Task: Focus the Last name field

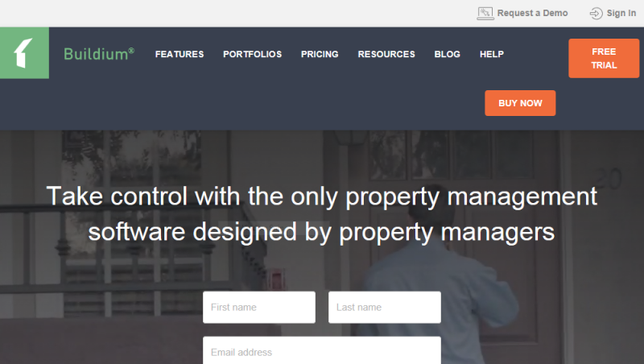Action: click(385, 308)
